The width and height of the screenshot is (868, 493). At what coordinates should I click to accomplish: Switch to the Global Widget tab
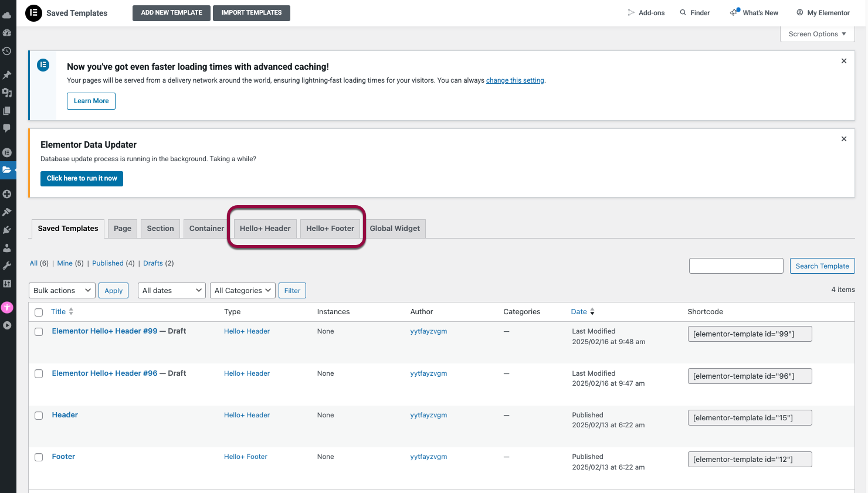click(395, 229)
